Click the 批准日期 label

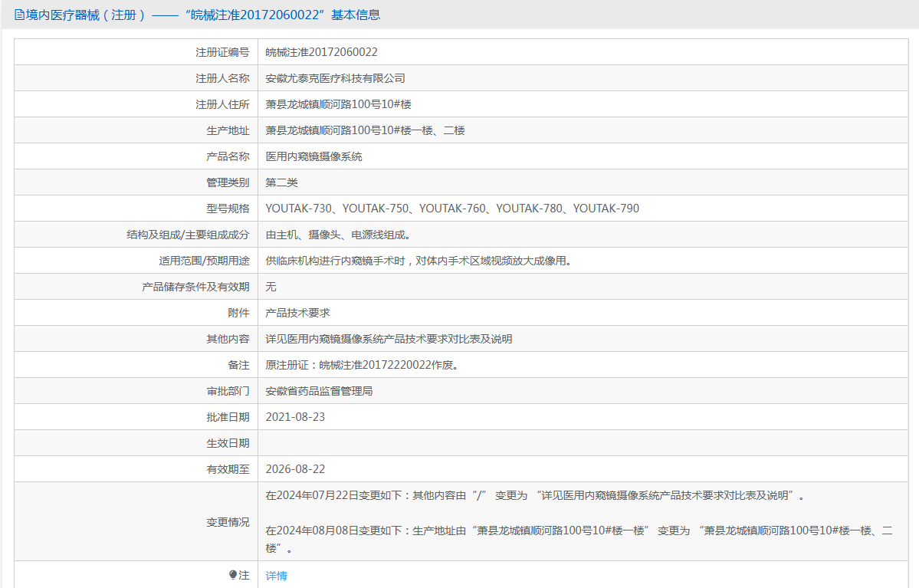coord(228,417)
